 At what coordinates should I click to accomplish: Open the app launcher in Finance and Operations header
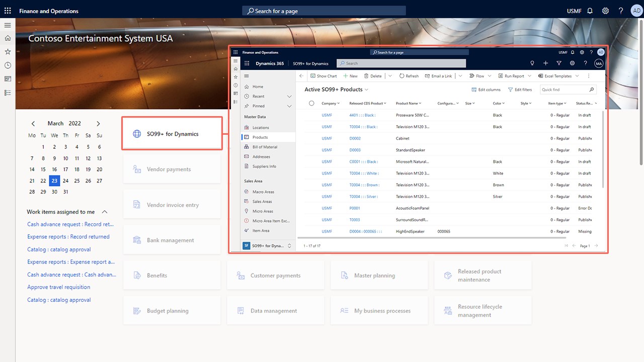pos(7,11)
